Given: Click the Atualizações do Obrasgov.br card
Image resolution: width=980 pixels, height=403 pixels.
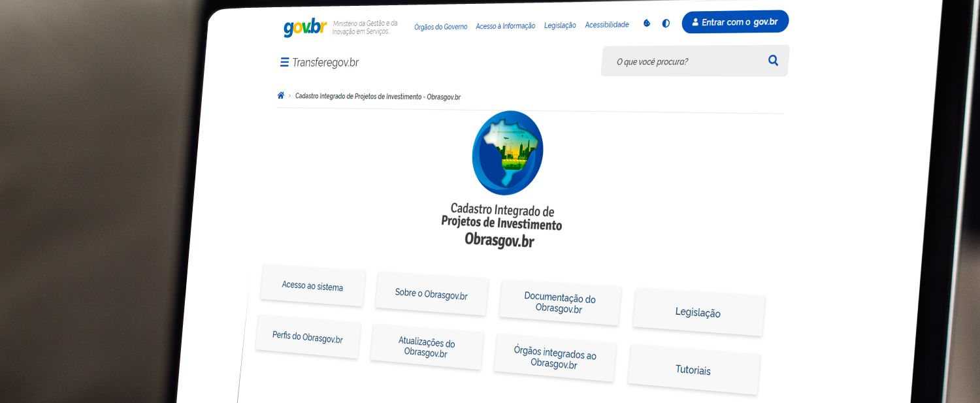Looking at the screenshot, I should click(x=426, y=347).
